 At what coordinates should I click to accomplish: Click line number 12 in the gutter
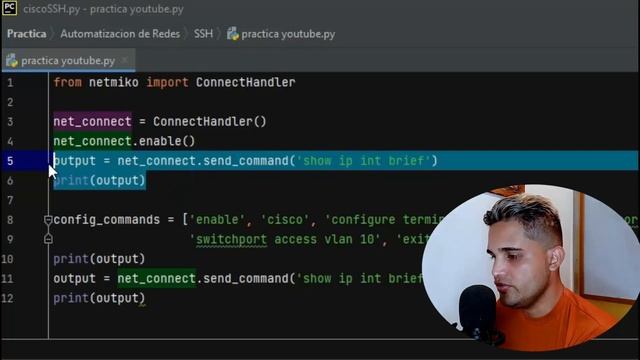pos(7,298)
